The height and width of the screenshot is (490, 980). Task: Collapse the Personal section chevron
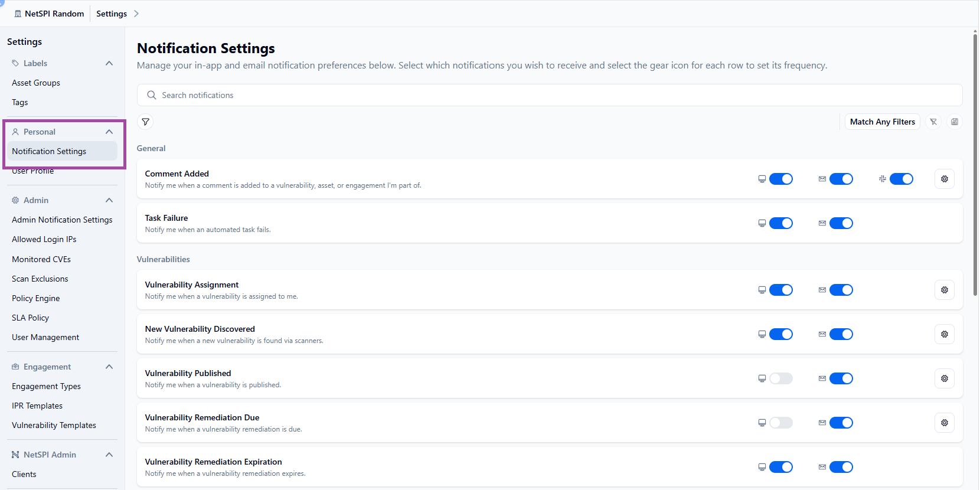coord(109,132)
